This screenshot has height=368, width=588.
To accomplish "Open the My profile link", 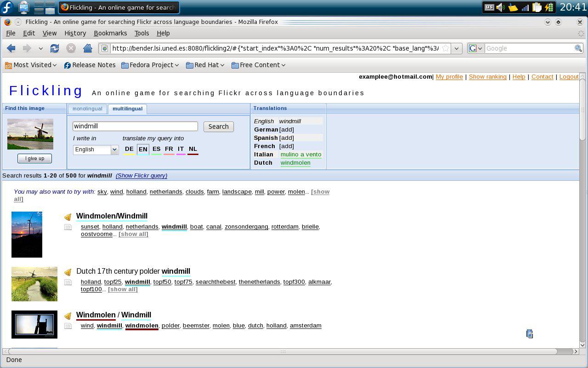I will [x=449, y=77].
